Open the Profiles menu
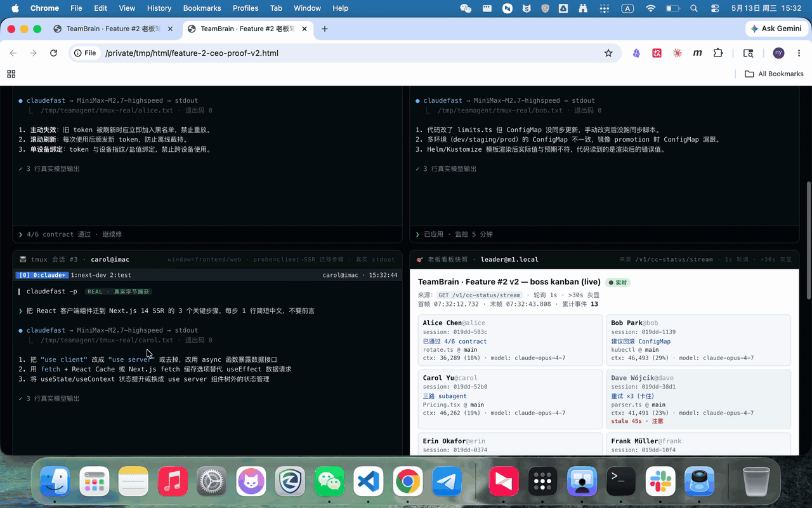This screenshot has width=812, height=508. 246,8
